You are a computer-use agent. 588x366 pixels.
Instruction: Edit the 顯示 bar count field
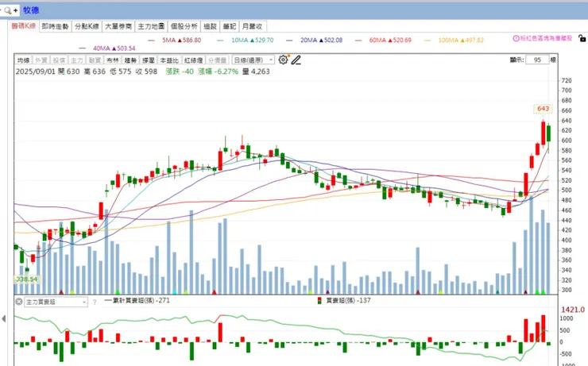coord(537,60)
